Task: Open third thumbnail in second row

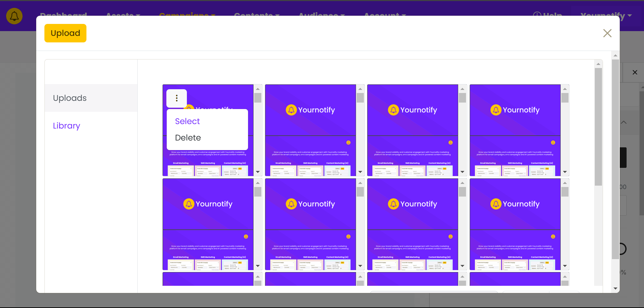Action: 413,224
